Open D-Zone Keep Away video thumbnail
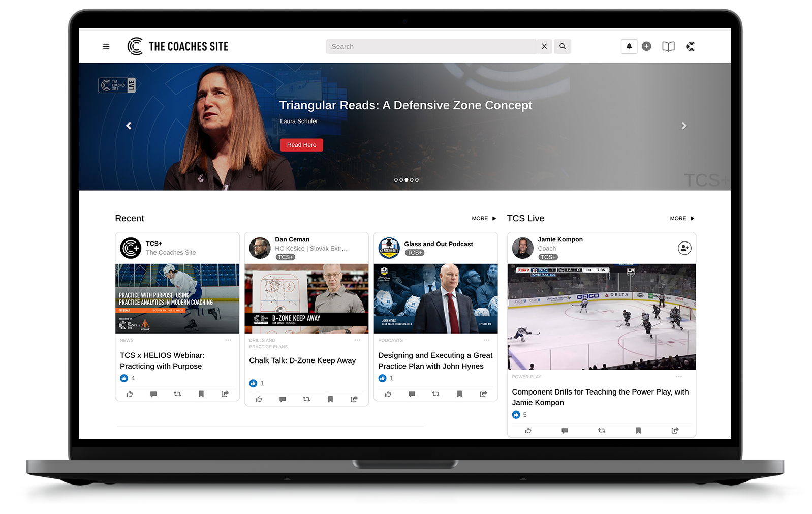This screenshot has width=812, height=514. pyautogui.click(x=306, y=298)
